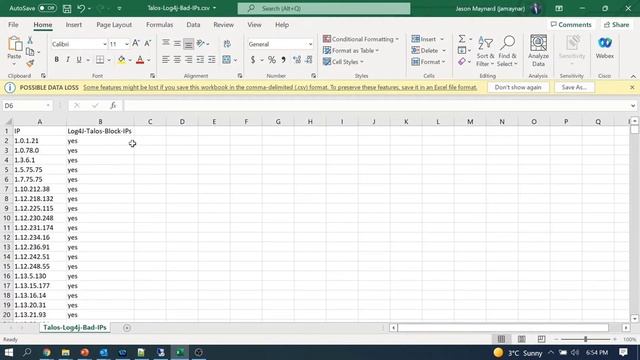Switch to the Insert tab
Screen dimensions: 640x360
point(73,25)
